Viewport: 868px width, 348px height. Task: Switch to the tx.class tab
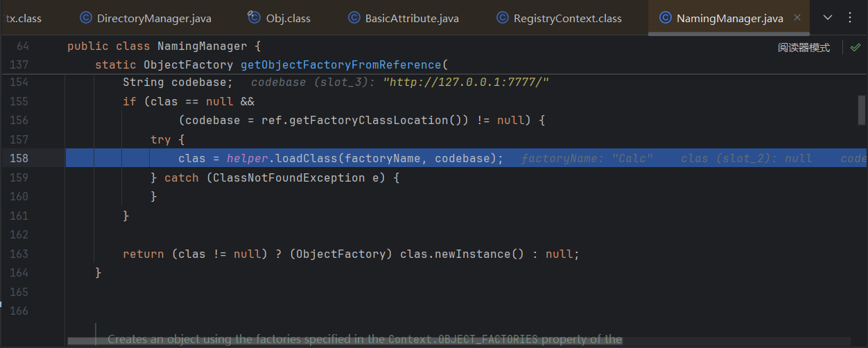tap(24, 18)
